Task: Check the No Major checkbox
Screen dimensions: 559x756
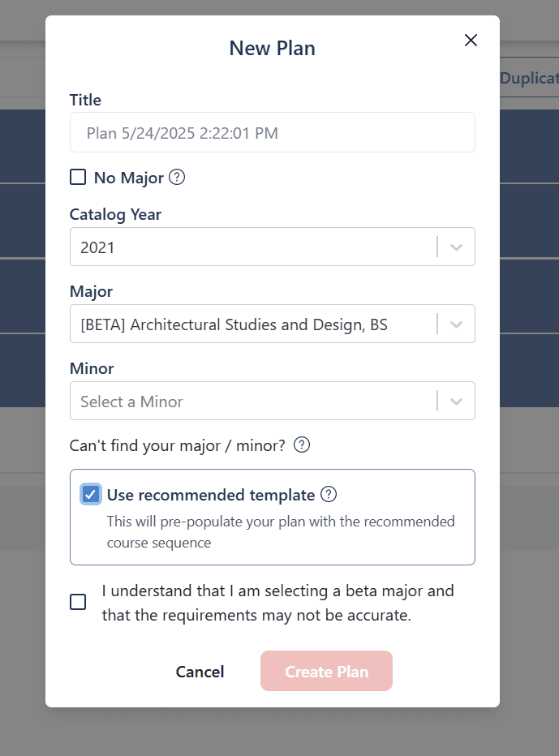Action: click(x=78, y=177)
